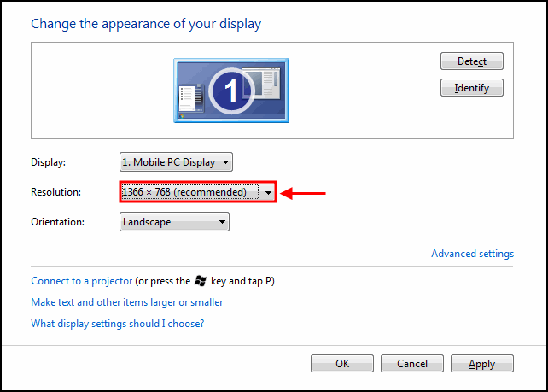This screenshot has width=548, height=392.
Task: Click the Orientation field label
Action: 57,222
